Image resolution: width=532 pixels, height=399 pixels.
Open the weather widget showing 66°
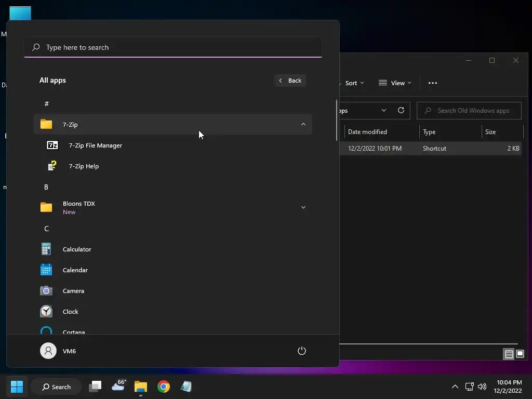tap(119, 386)
